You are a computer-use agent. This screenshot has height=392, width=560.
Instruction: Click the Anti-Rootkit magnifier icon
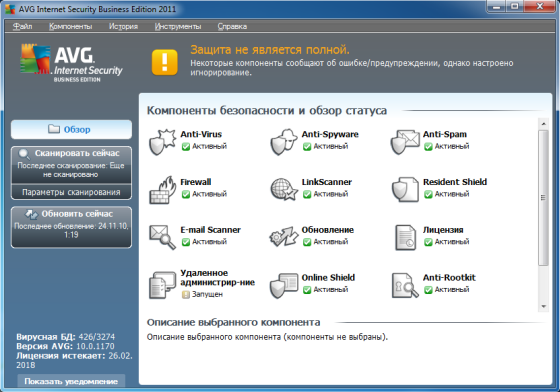point(405,285)
